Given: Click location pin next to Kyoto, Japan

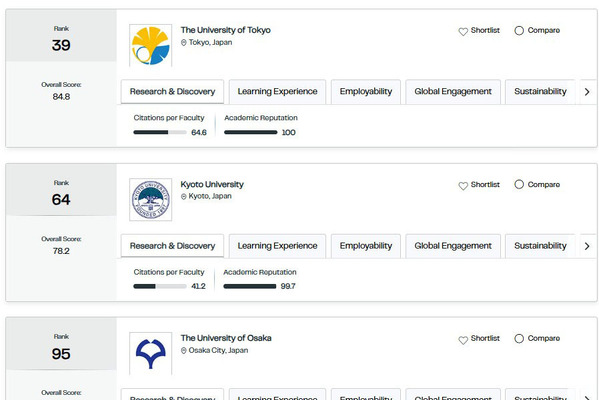Looking at the screenshot, I should (x=183, y=196).
